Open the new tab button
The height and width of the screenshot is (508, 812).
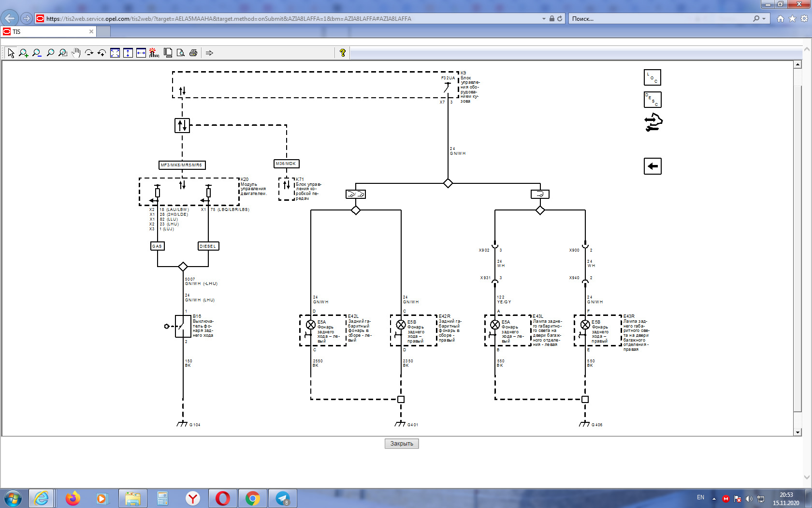pyautogui.click(x=103, y=31)
